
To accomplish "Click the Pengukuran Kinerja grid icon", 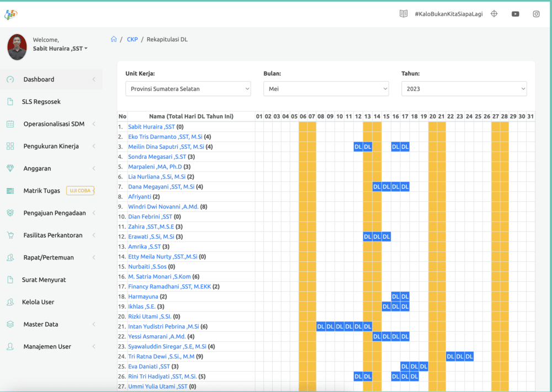I will [10, 146].
